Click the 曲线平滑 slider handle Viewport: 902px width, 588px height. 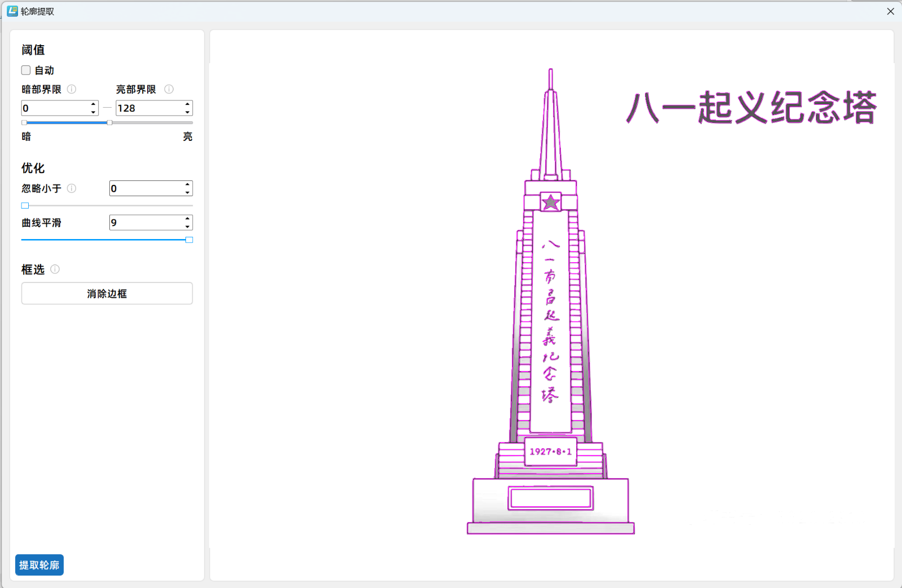pyautogui.click(x=189, y=240)
